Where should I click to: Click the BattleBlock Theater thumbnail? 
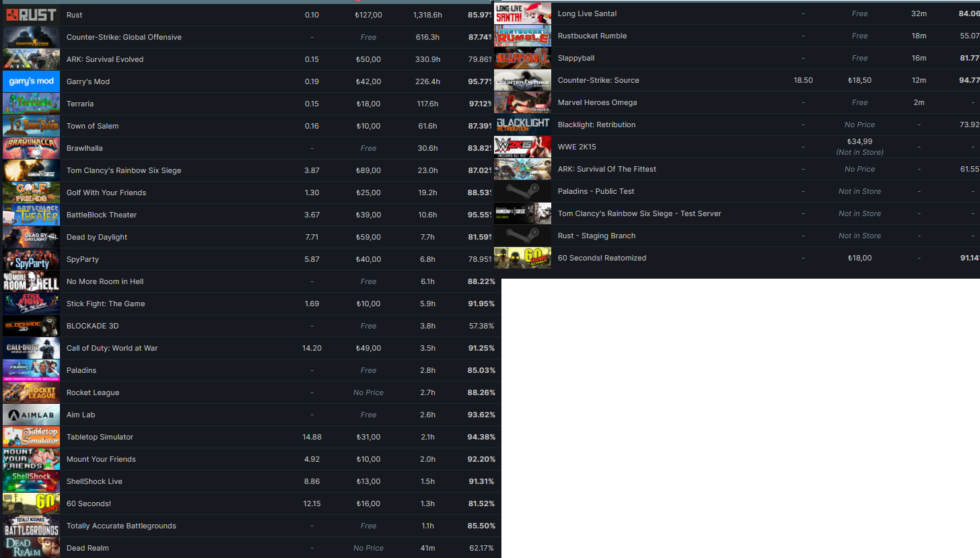pyautogui.click(x=31, y=215)
